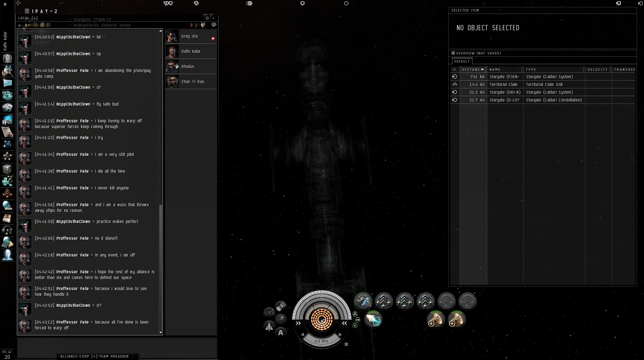Image resolution: width=644 pixels, height=360 pixels.
Task: Activate the second low-slot dish module
Action: pos(457,319)
